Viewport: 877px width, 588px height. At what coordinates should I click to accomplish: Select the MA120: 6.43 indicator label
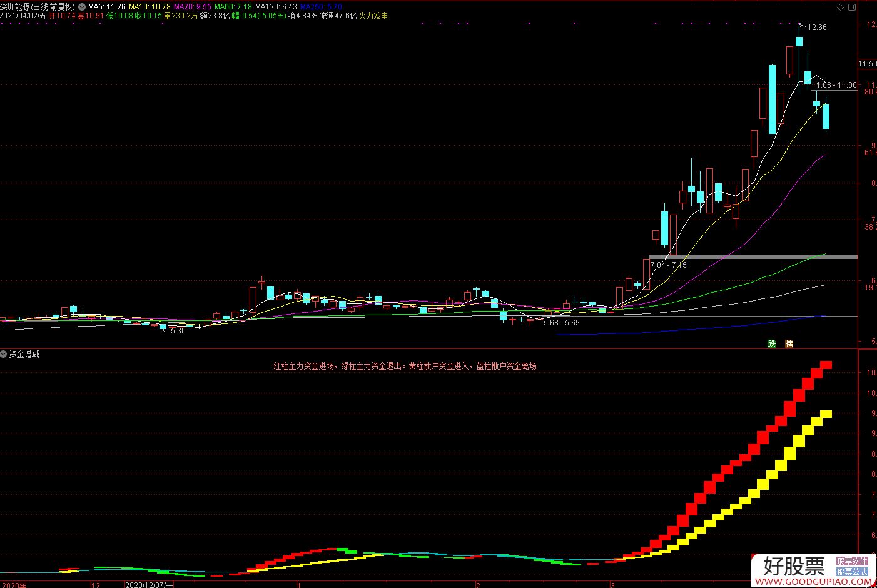click(x=276, y=7)
